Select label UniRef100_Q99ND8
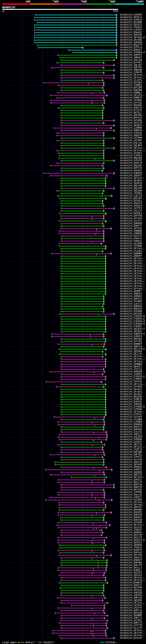The width and height of the screenshot is (146, 644). [x=131, y=364]
